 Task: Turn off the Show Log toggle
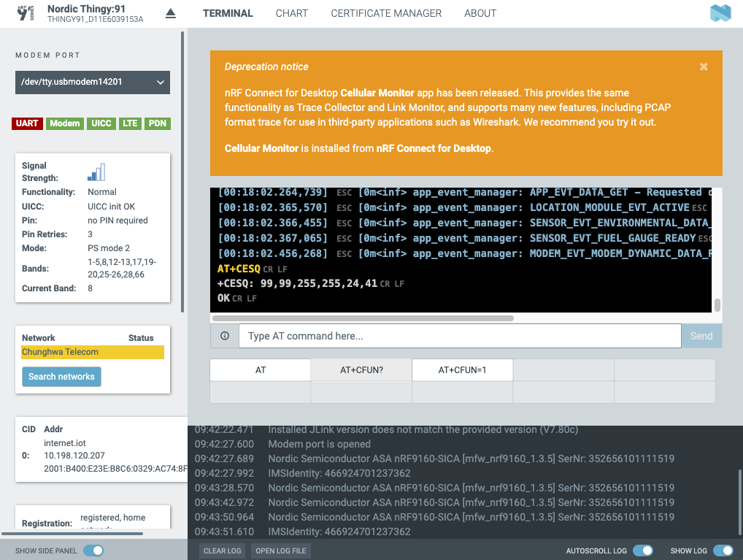[723, 551]
